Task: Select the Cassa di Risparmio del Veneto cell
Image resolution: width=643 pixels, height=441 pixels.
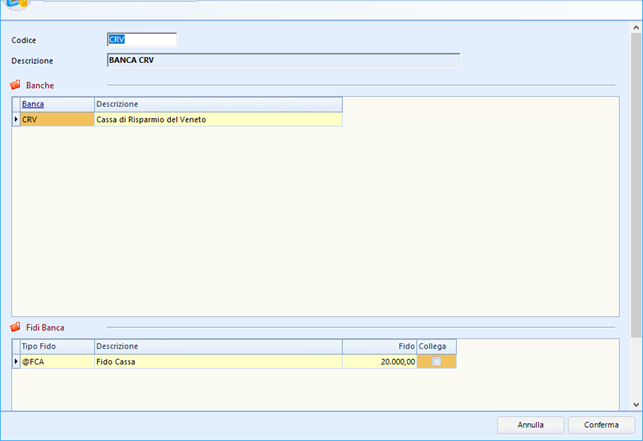Action: pyautogui.click(x=217, y=119)
